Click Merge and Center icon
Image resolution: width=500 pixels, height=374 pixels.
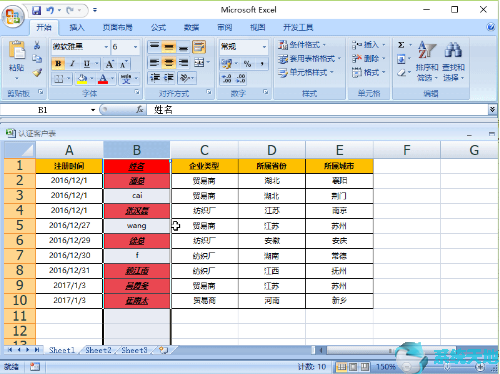coord(199,63)
